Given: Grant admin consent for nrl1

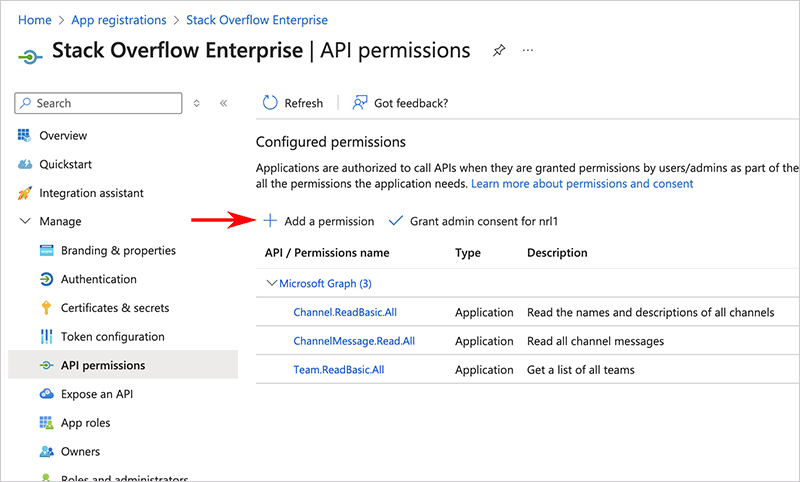Looking at the screenshot, I should (473, 221).
